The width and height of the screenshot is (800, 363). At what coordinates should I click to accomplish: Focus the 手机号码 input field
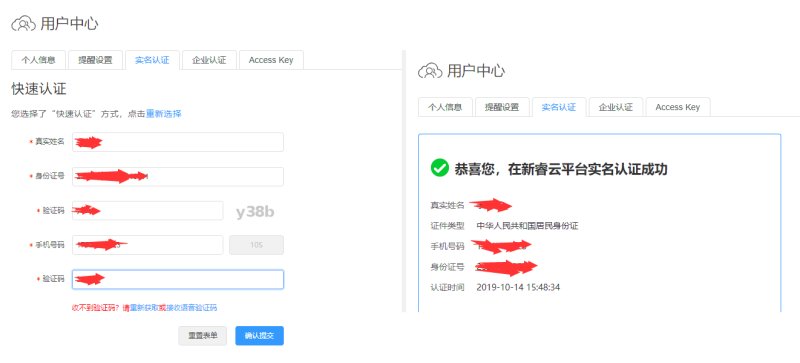point(147,245)
